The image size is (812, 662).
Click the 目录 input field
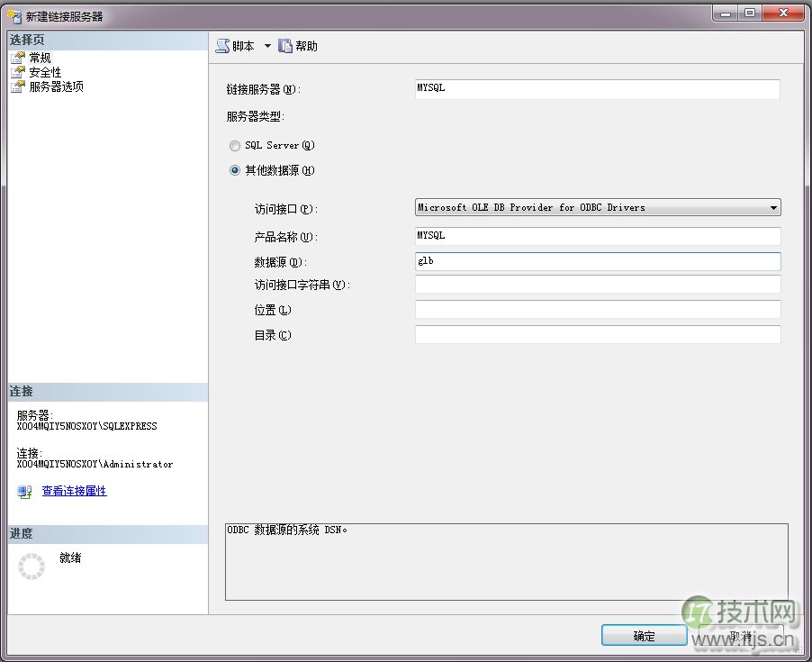pyautogui.click(x=598, y=335)
